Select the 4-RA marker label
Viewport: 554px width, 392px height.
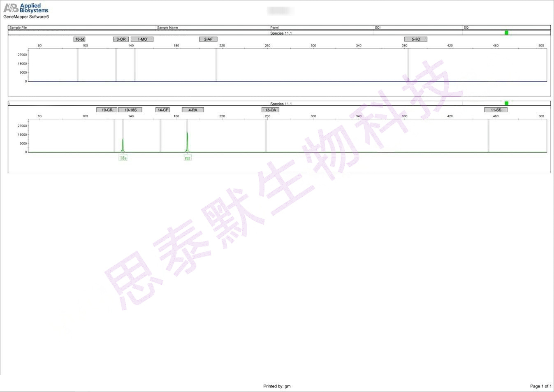pos(193,110)
